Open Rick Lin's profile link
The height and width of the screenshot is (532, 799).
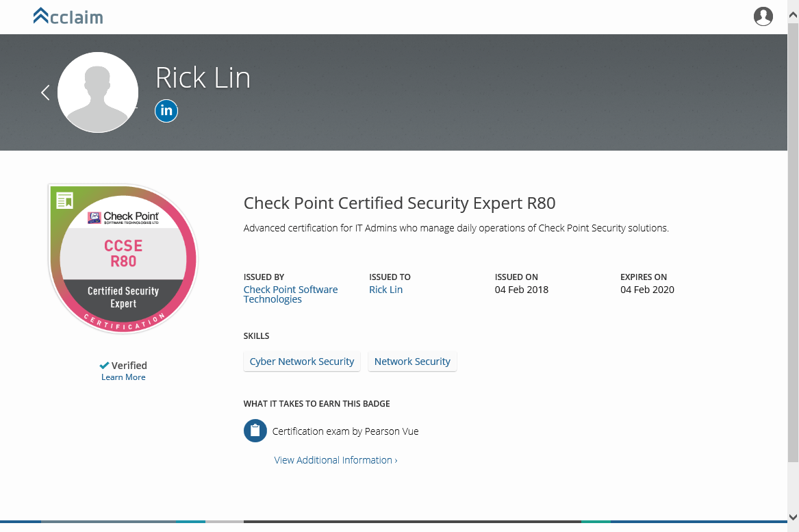coord(385,289)
